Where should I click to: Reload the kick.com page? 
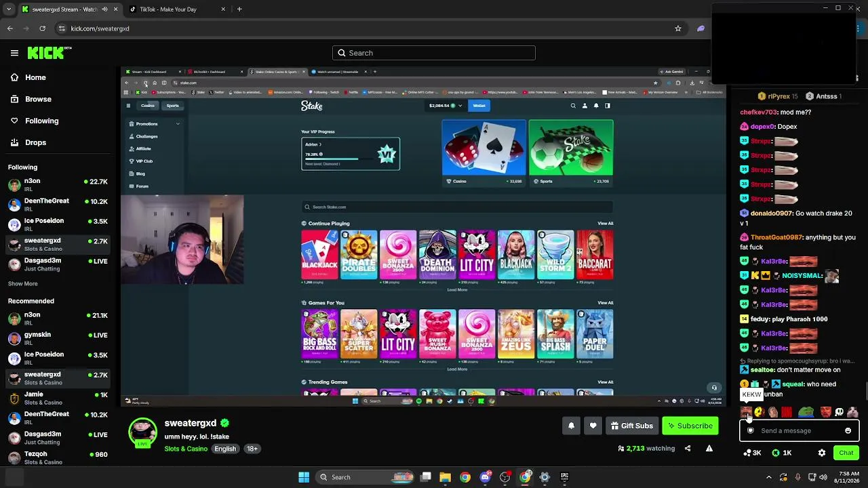click(43, 28)
